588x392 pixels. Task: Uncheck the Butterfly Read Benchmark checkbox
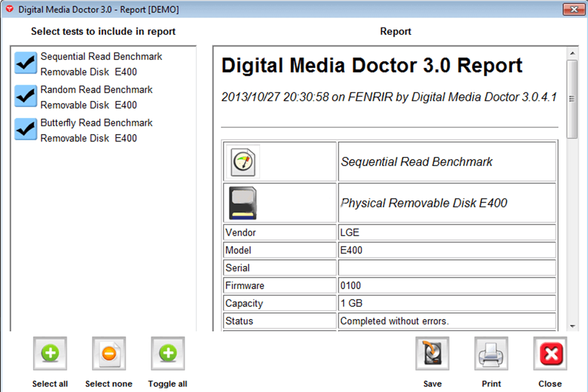pyautogui.click(x=26, y=129)
